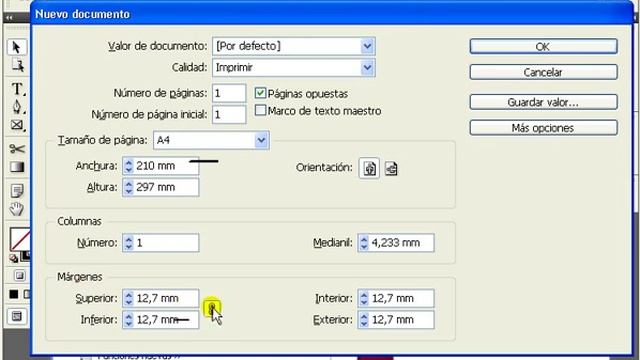
Task: Click the black apply color icon
Action: click(x=13, y=294)
